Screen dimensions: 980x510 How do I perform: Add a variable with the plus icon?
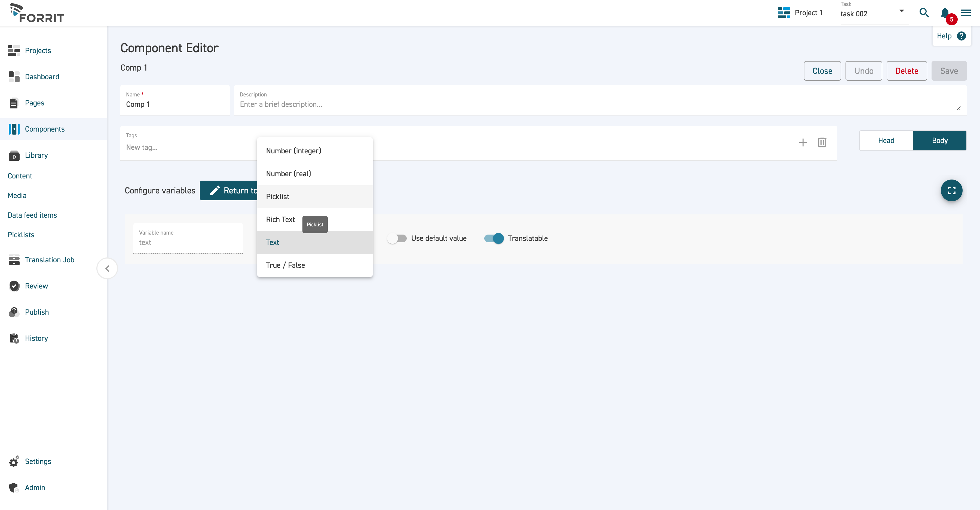pyautogui.click(x=803, y=142)
